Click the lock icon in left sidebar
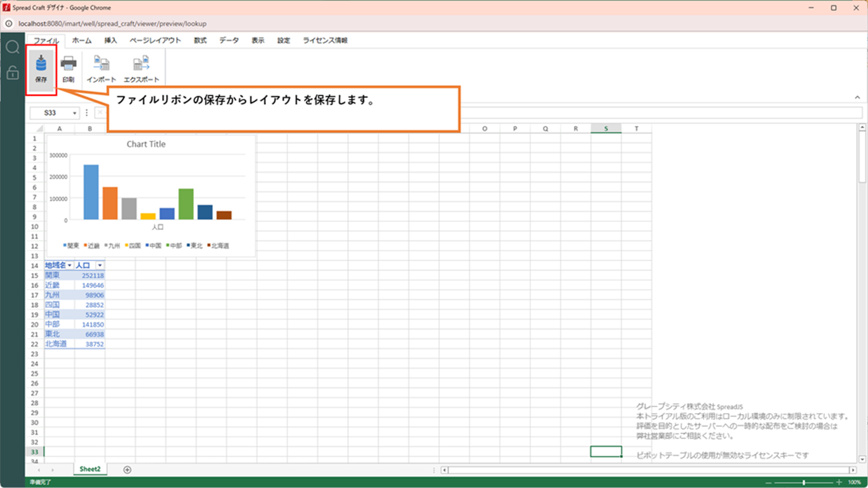Screen dimensions: 868x488 pos(12,72)
